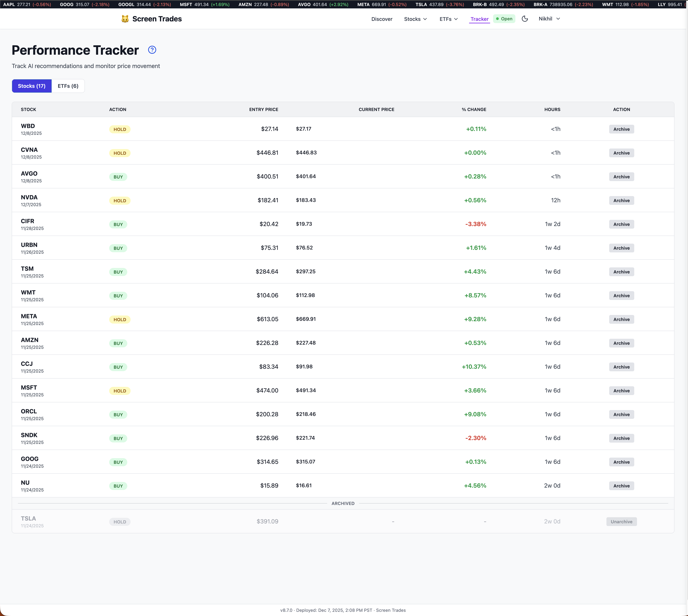Screen dimensions: 688x616
Task: Click the AAPL quote in the top ticker
Action: [x=27, y=4]
